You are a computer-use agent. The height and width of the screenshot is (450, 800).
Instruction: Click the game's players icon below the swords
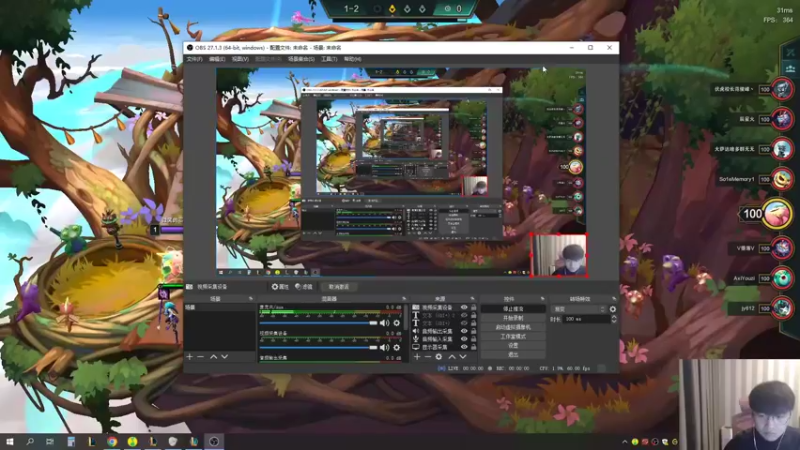coord(790,68)
